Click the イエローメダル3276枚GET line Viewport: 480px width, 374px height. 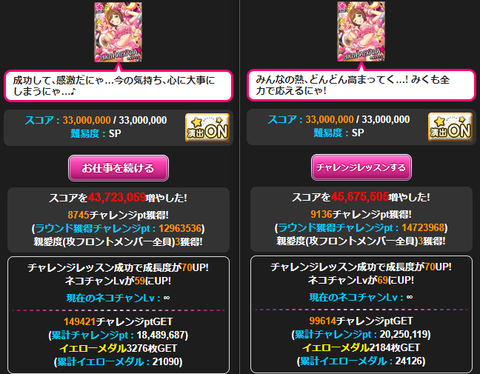(x=118, y=348)
